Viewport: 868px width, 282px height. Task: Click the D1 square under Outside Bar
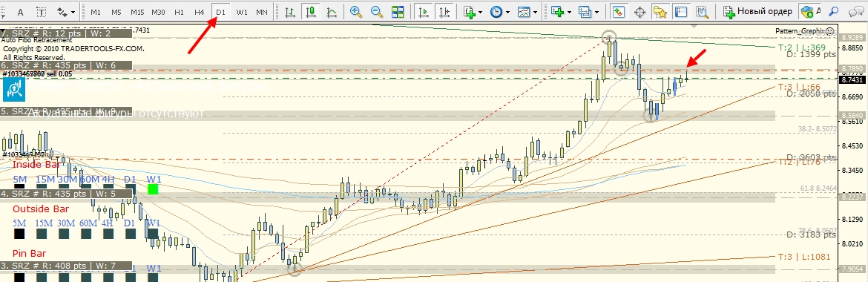click(x=130, y=235)
